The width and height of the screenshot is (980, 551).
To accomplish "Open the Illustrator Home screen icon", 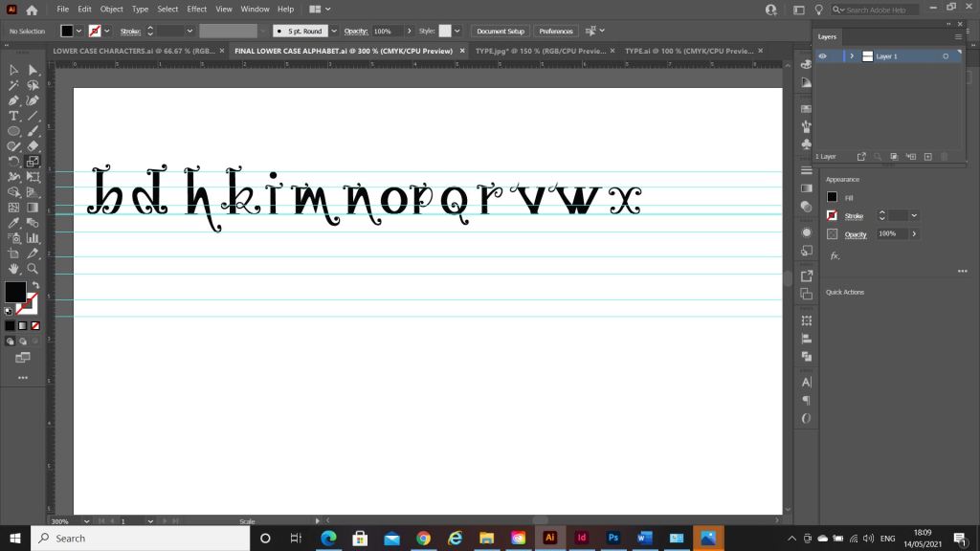I will 32,9.
